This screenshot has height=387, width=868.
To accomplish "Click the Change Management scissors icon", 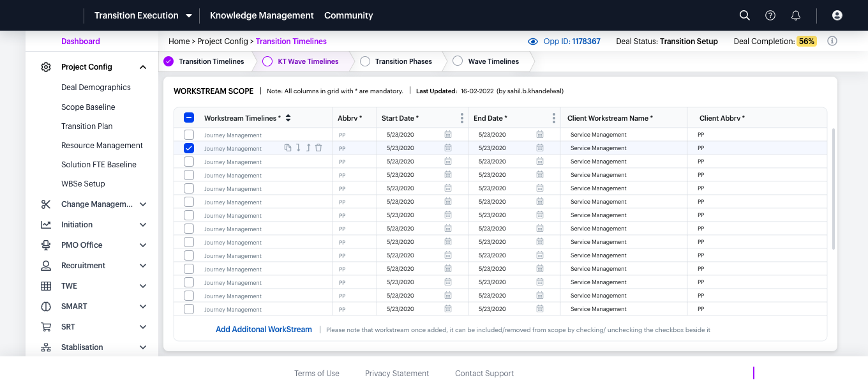I will tap(46, 204).
